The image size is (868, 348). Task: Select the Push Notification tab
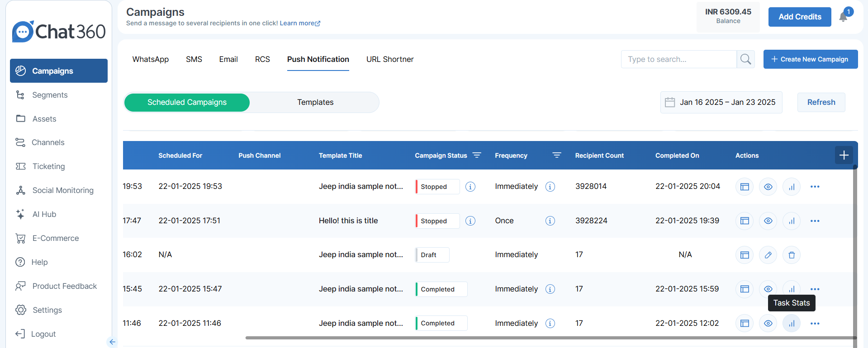pyautogui.click(x=318, y=60)
